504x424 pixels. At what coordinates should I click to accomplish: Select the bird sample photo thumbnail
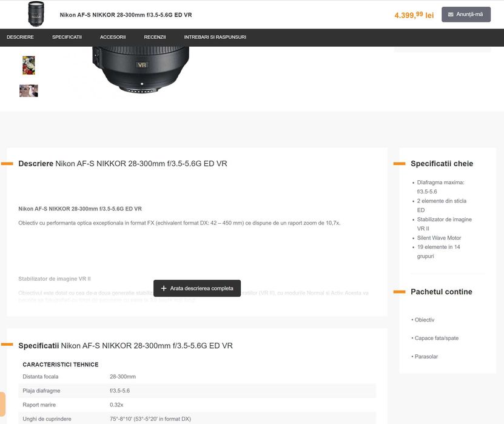29,90
